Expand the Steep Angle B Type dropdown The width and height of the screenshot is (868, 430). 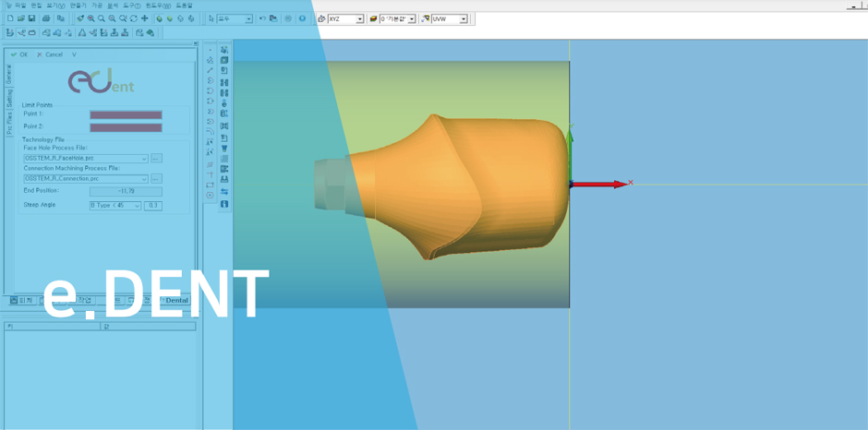(138, 206)
